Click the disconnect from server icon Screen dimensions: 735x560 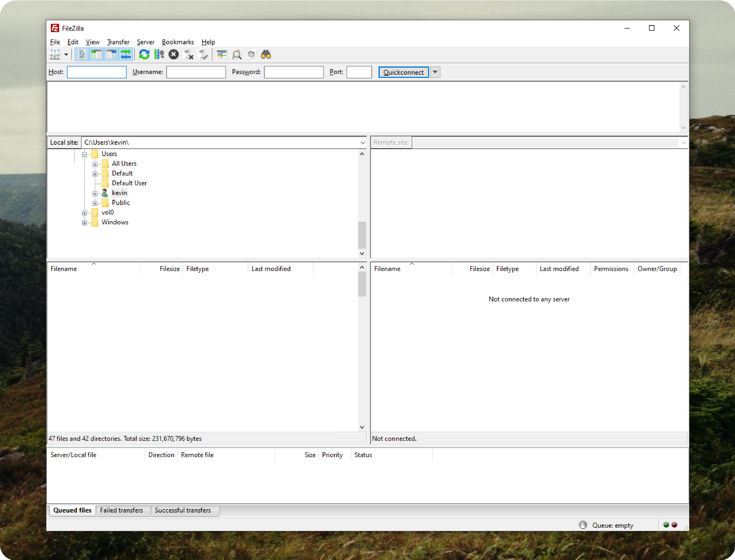188,54
